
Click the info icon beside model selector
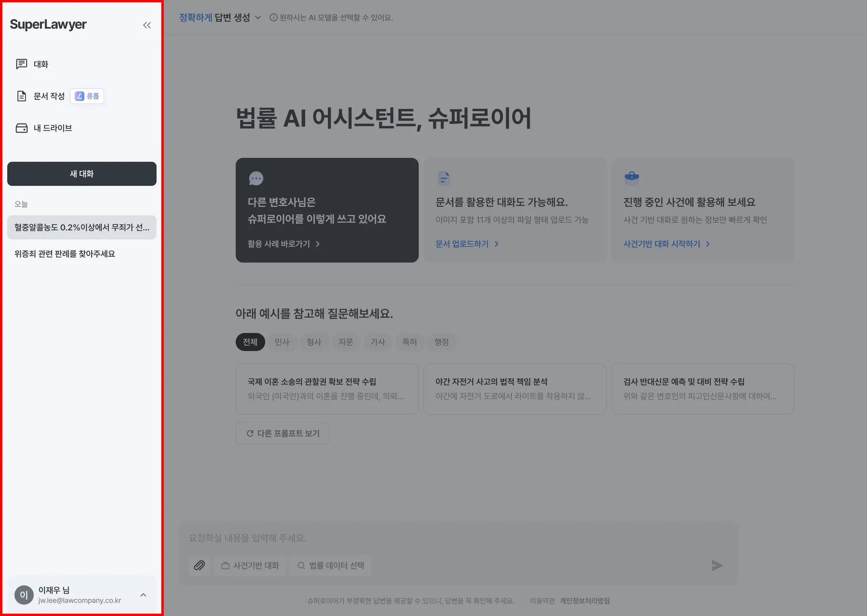click(273, 18)
